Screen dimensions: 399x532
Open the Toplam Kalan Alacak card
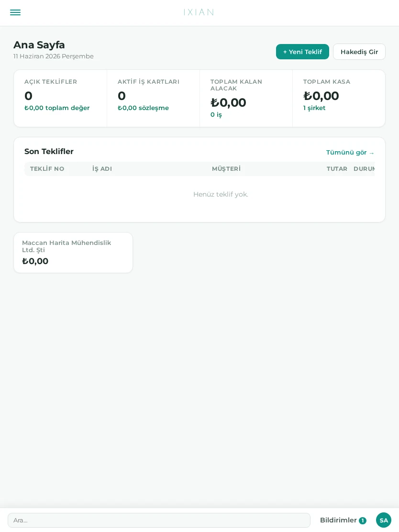(246, 99)
